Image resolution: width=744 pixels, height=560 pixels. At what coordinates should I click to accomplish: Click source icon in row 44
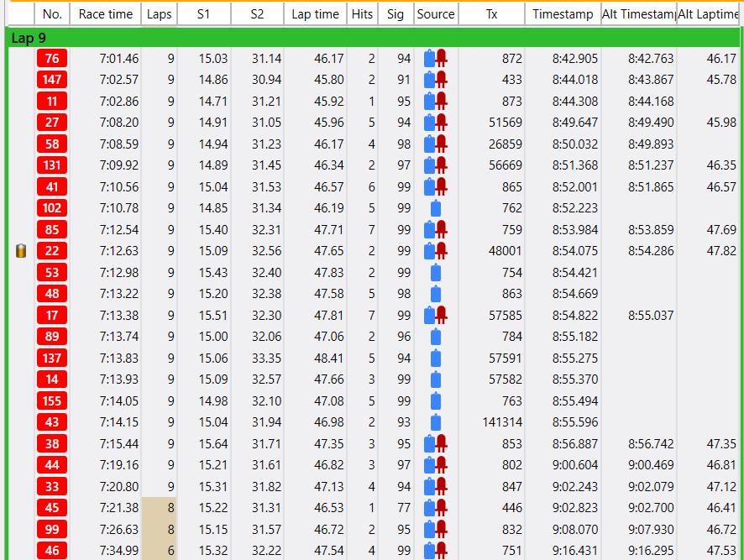tap(436, 465)
